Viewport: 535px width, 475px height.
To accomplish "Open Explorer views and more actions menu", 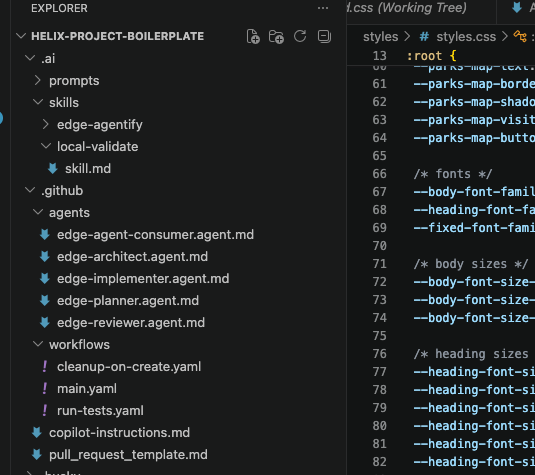I will click(323, 8).
